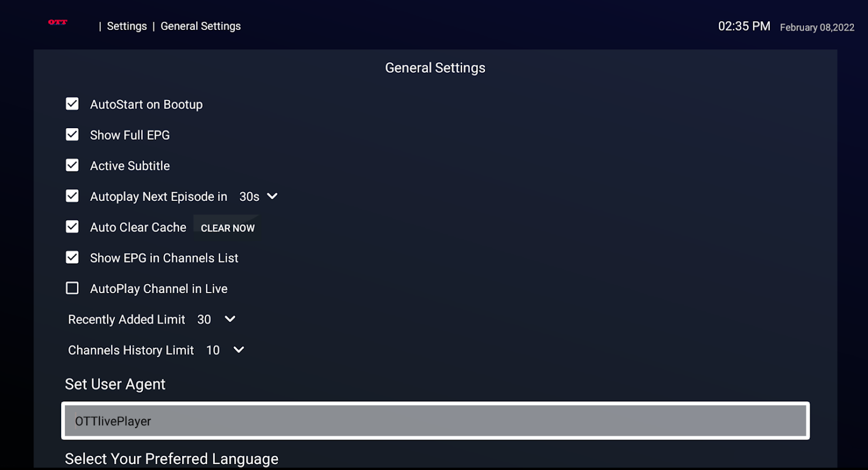Click the February 08,2022 date text
This screenshot has width=868, height=470.
pyautogui.click(x=816, y=28)
